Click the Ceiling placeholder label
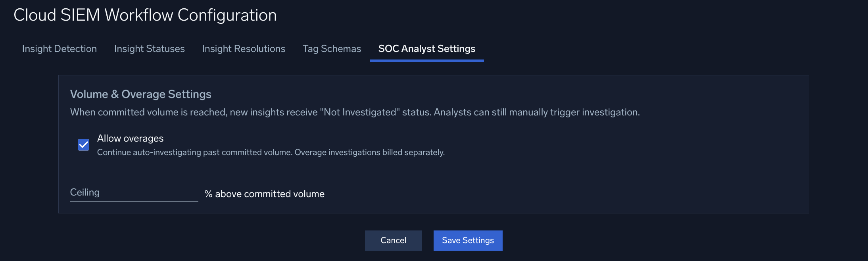Screen dimensions: 868x261 [x=85, y=192]
